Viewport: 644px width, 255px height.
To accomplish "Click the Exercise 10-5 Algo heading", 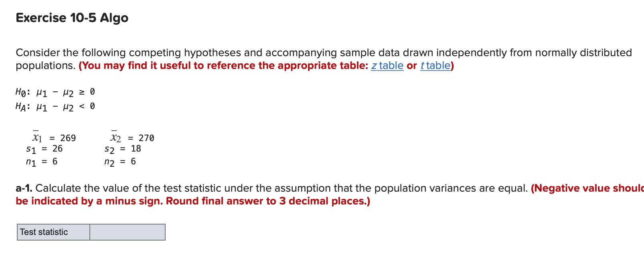I will (71, 17).
